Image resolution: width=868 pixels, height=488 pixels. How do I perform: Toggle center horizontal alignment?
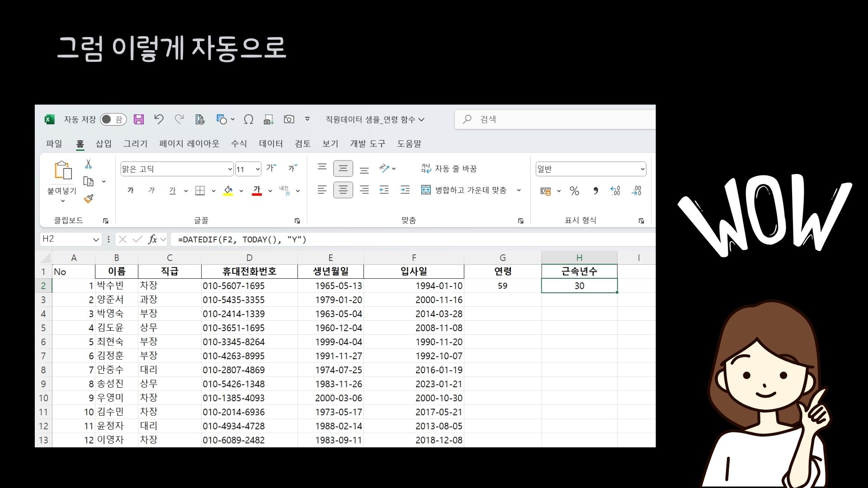[x=343, y=190]
